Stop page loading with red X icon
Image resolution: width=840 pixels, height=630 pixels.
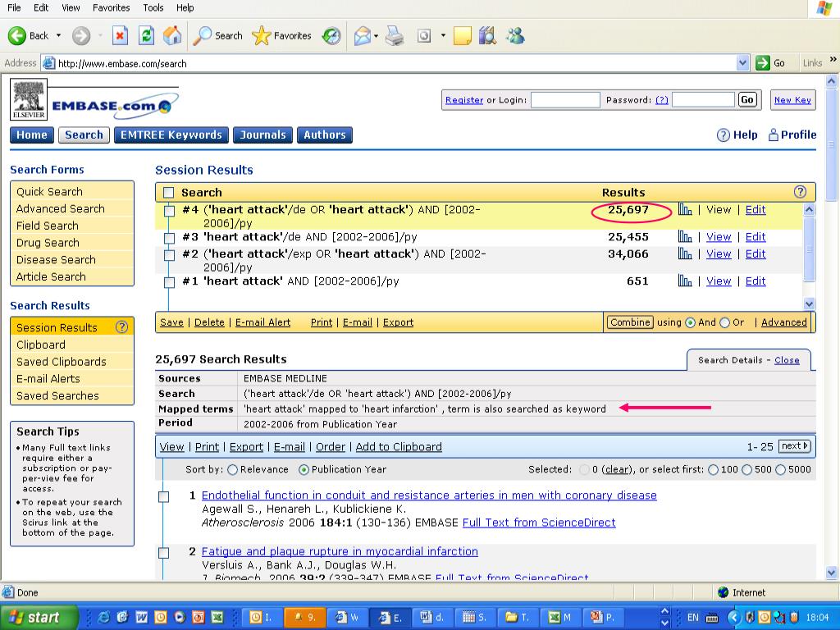[x=120, y=36]
